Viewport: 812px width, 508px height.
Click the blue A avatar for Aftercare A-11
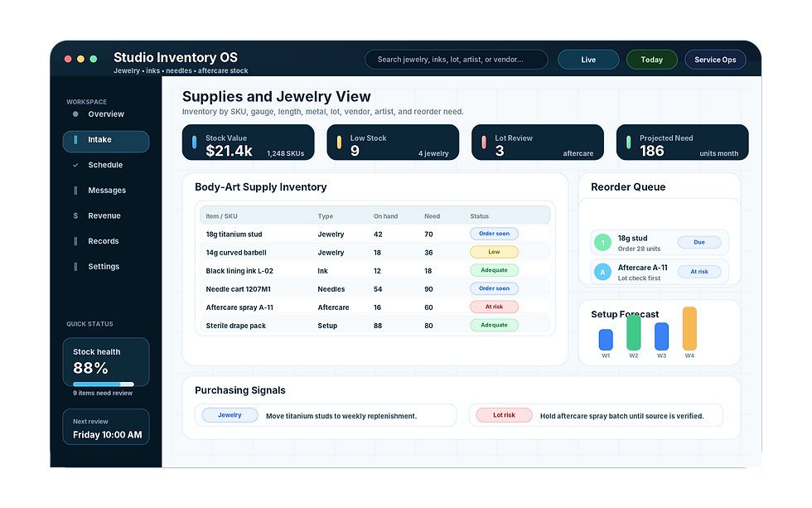coord(603,272)
